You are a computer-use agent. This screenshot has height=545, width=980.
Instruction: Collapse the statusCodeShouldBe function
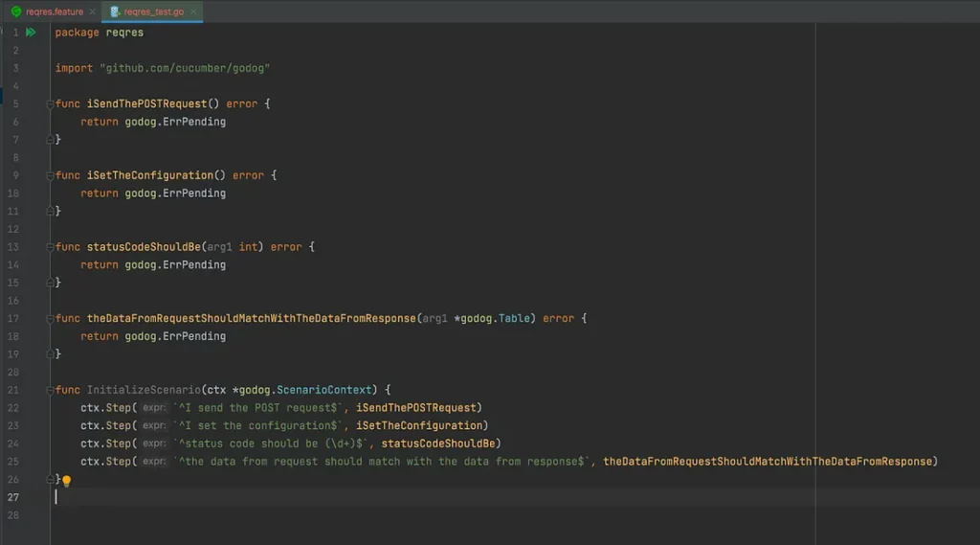50,248
